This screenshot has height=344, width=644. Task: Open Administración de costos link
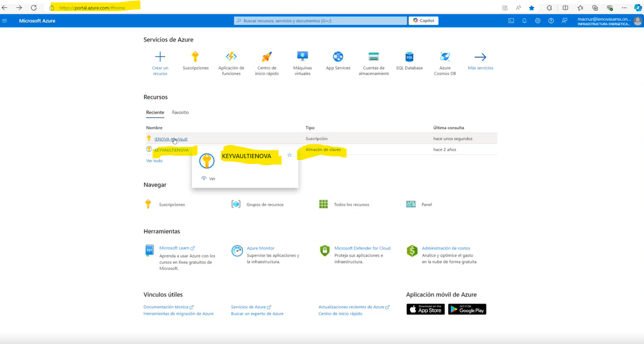(446, 248)
